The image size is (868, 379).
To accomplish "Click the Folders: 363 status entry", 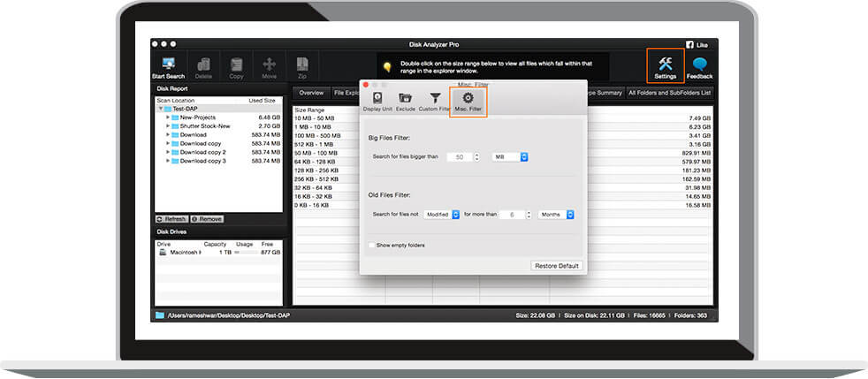I will (x=690, y=315).
